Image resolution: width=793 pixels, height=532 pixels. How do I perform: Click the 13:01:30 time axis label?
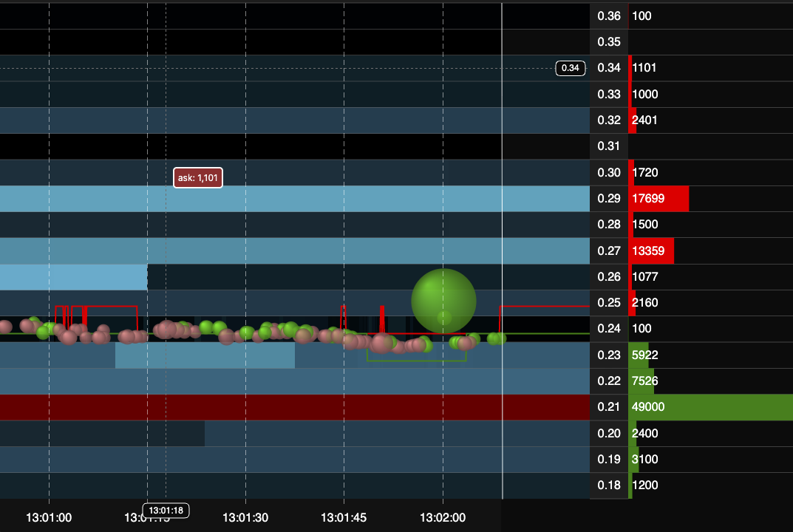tap(246, 517)
